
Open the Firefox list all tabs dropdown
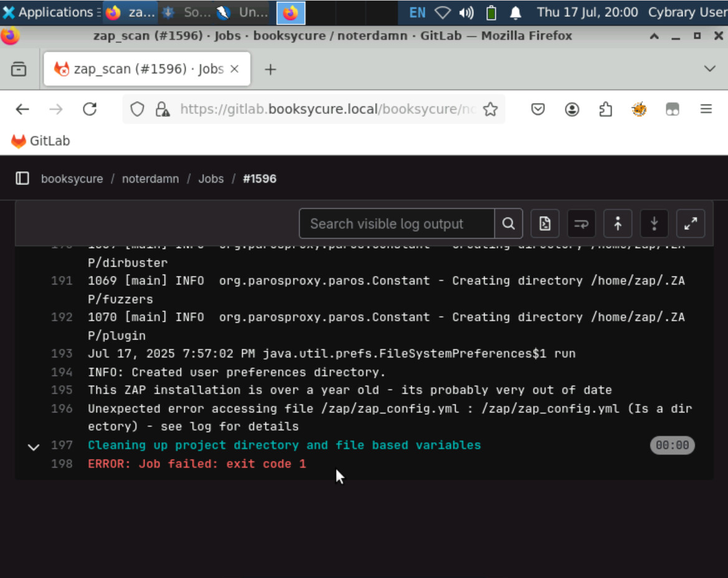click(x=709, y=69)
